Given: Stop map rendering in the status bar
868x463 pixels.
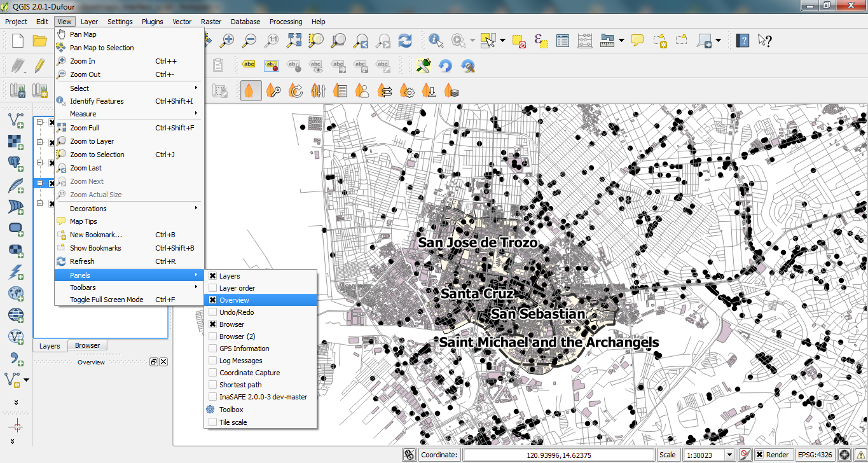Looking at the screenshot, I should (x=745, y=455).
